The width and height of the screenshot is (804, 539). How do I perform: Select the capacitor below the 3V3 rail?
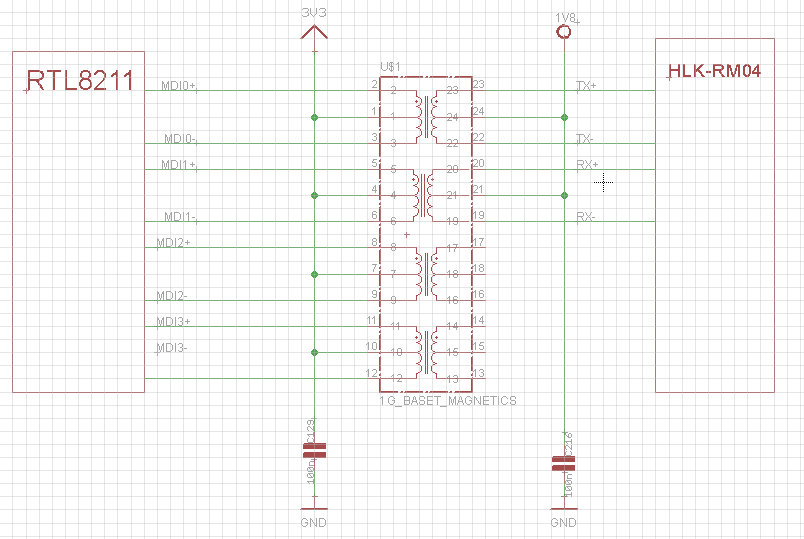pyautogui.click(x=314, y=452)
